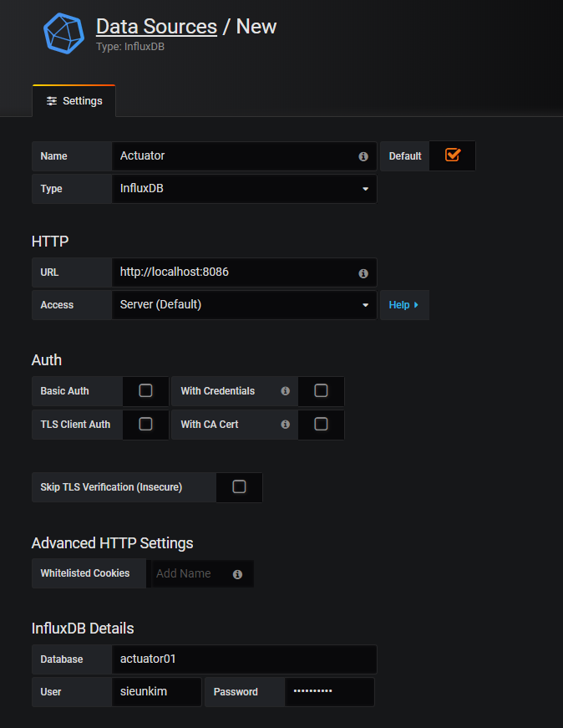Viewport: 563px width, 728px height.
Task: Expand the Help section next to Access
Action: pos(403,305)
